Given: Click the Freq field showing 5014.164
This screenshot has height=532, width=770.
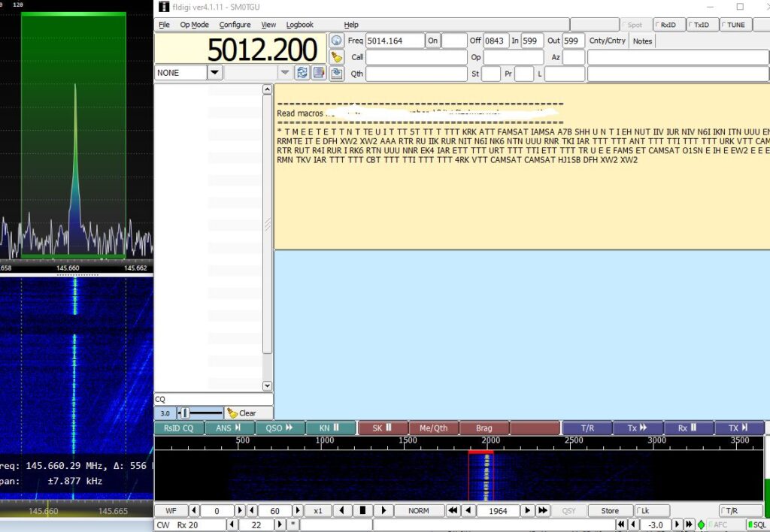Looking at the screenshot, I should pos(395,41).
